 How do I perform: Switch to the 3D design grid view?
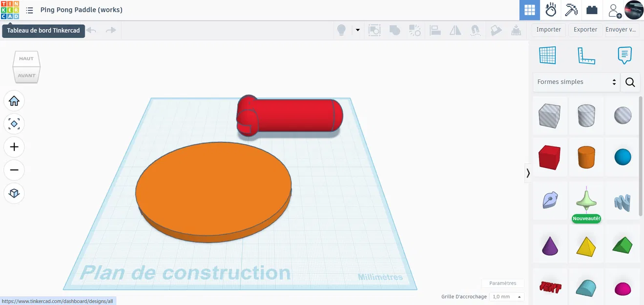click(x=530, y=10)
